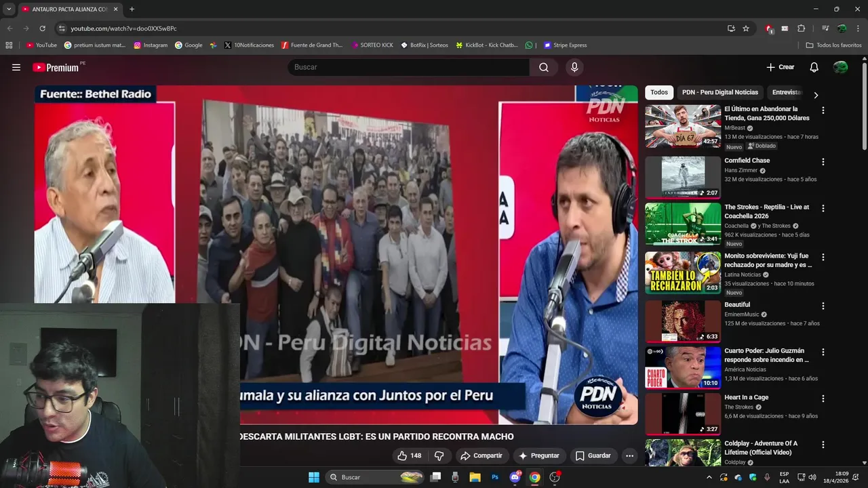Open MrBeast Día 67 video thumbnail
This screenshot has height=488, width=868.
point(683,126)
